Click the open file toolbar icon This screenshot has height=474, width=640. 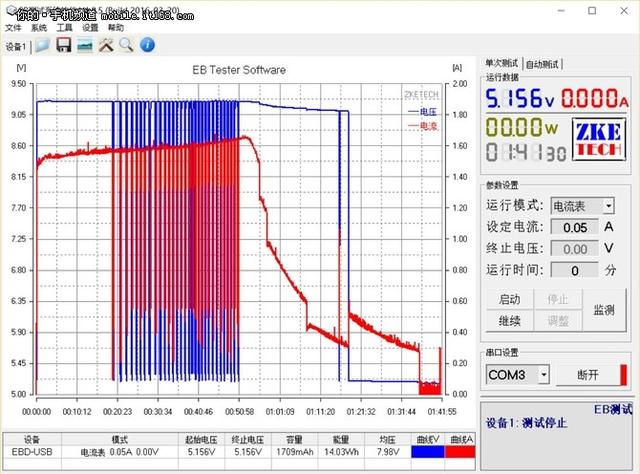(42, 46)
